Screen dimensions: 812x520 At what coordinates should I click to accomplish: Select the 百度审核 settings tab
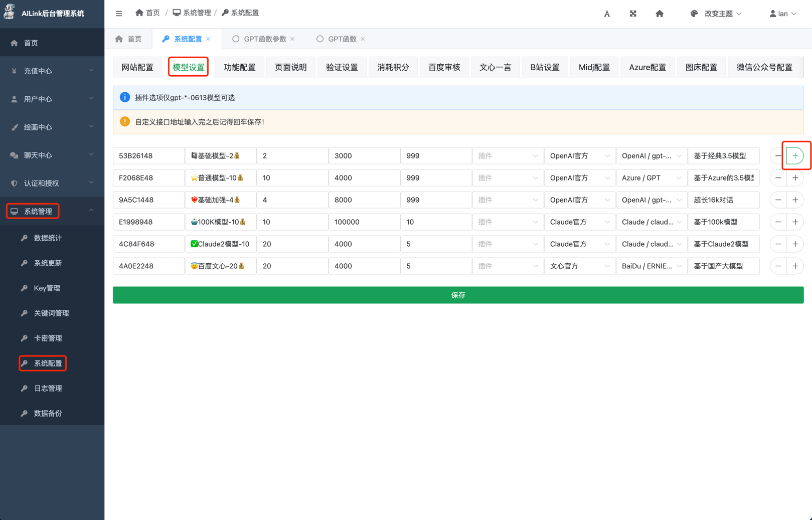[444, 67]
